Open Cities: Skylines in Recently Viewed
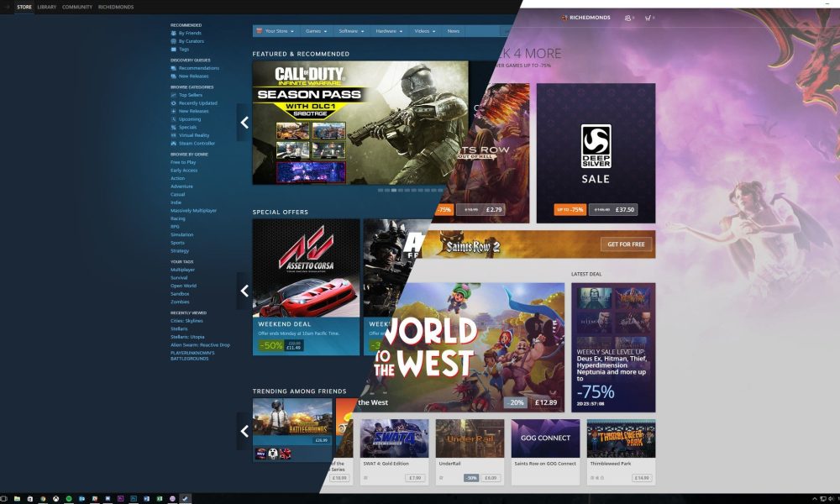840x504 pixels. point(186,321)
